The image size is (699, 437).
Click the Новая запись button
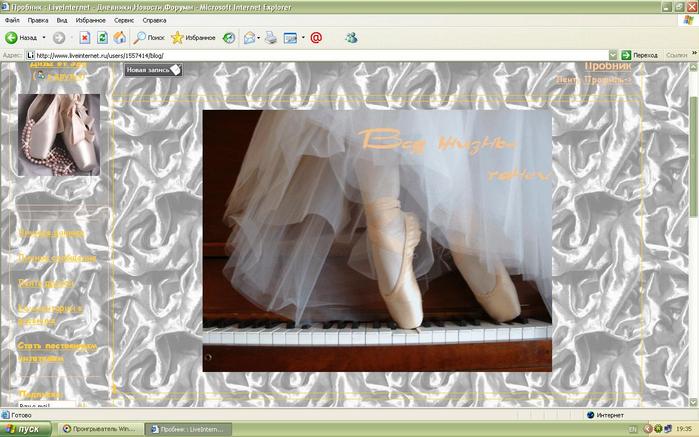point(153,70)
